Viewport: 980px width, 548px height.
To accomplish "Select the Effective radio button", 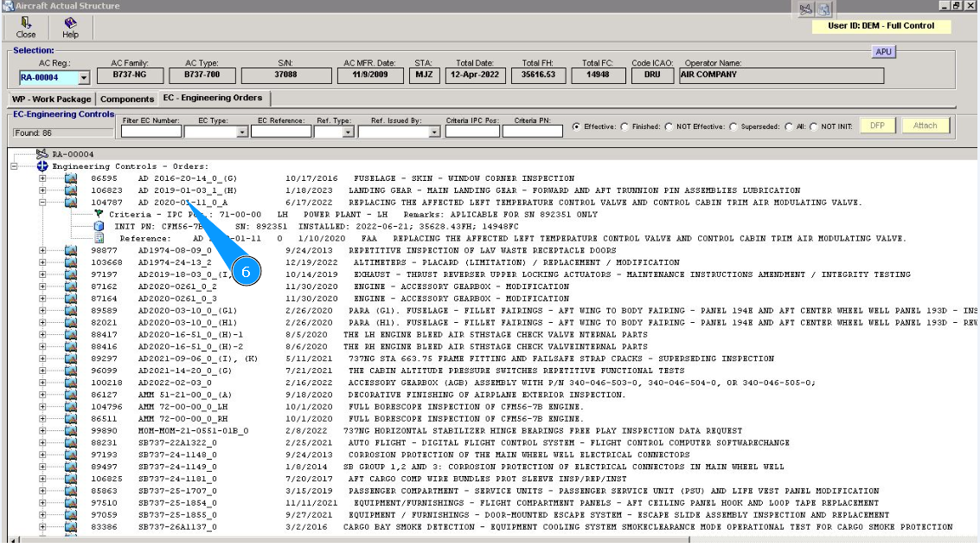I will click(576, 126).
